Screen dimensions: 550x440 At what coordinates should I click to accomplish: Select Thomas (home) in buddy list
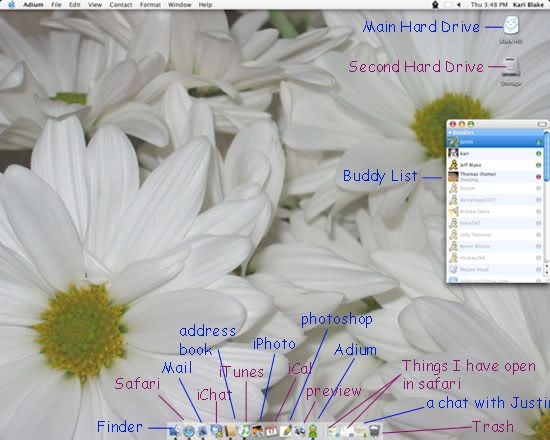(495, 176)
